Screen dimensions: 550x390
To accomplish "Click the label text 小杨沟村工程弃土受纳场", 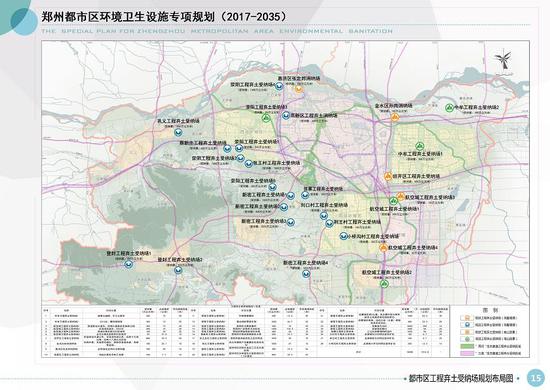I will pyautogui.click(x=373, y=236).
